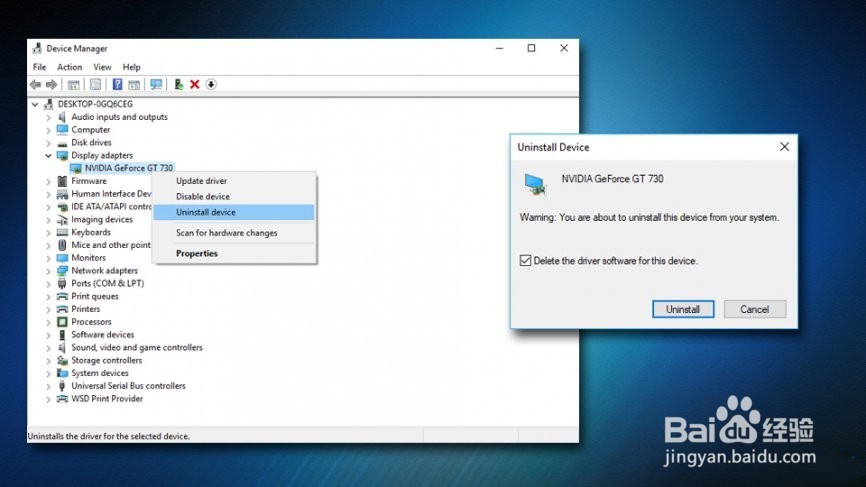
Task: Click the Universal Serial Bus controllers icon
Action: 62,386
